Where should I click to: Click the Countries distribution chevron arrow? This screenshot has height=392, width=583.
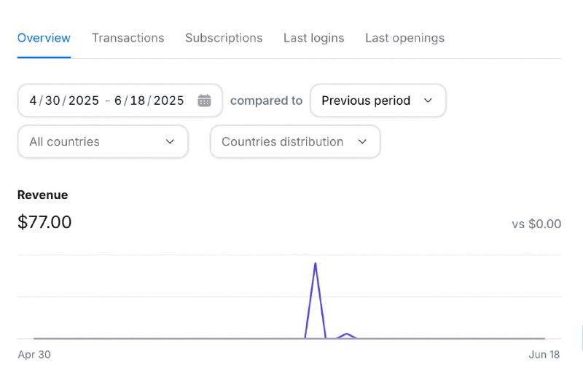coord(362,141)
